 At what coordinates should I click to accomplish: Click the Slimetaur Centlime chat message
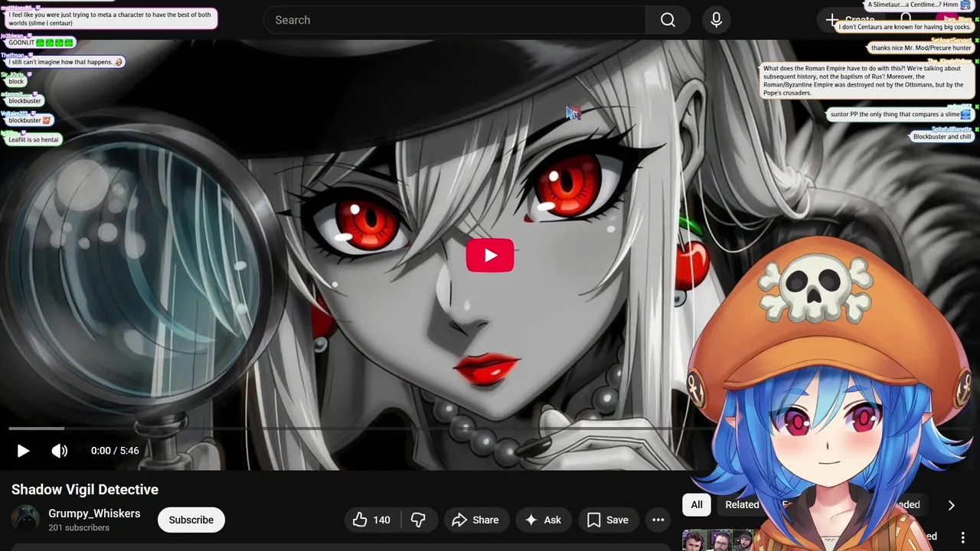pyautogui.click(x=919, y=5)
